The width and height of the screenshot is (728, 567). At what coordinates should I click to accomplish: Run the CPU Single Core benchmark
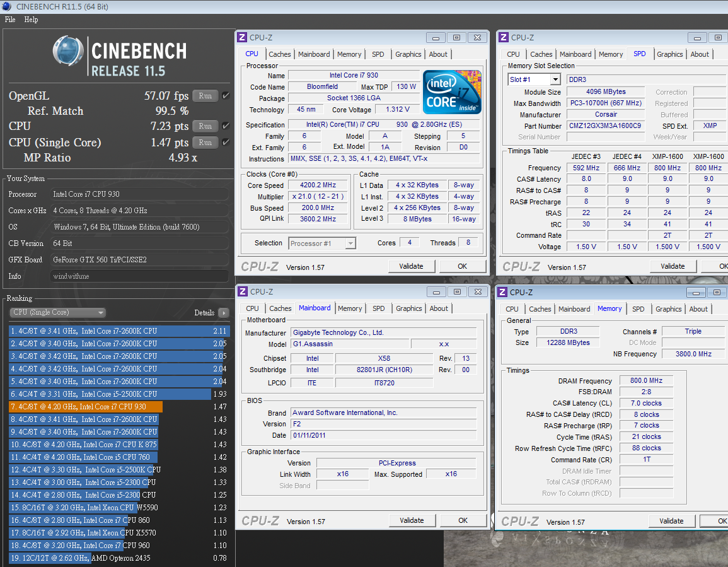click(x=205, y=142)
